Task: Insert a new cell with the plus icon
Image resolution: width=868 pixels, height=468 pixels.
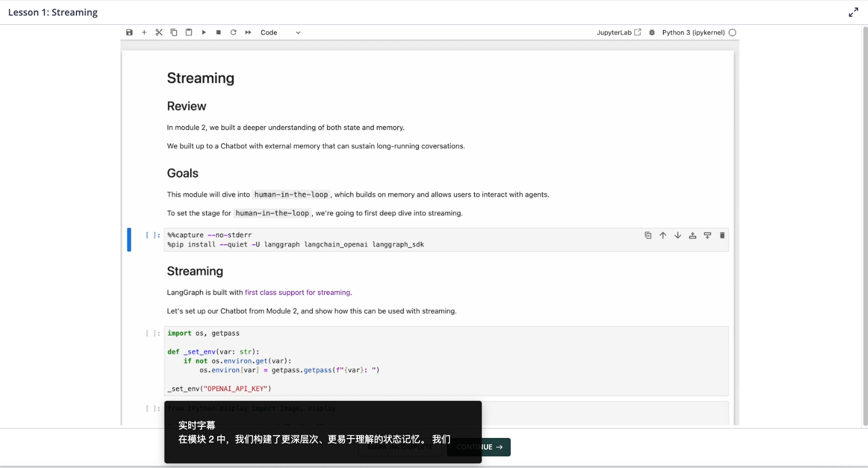Action: pos(144,32)
